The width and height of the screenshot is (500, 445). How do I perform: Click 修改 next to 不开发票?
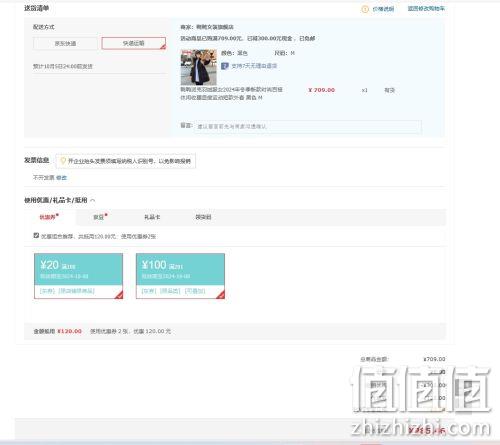point(61,178)
